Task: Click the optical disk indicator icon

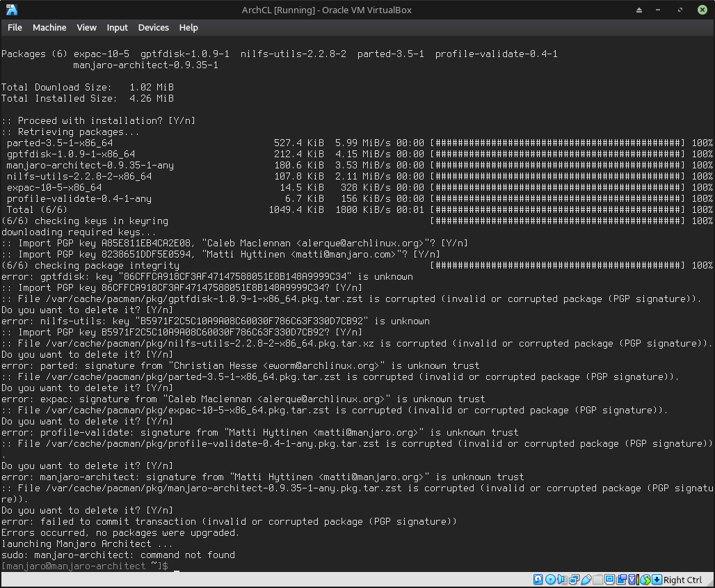Action: (x=550, y=580)
